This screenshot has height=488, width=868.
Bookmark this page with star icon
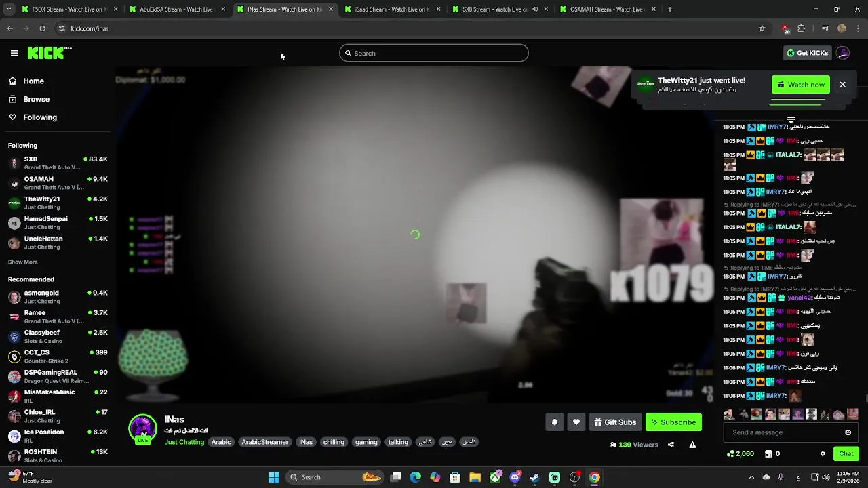(x=762, y=28)
